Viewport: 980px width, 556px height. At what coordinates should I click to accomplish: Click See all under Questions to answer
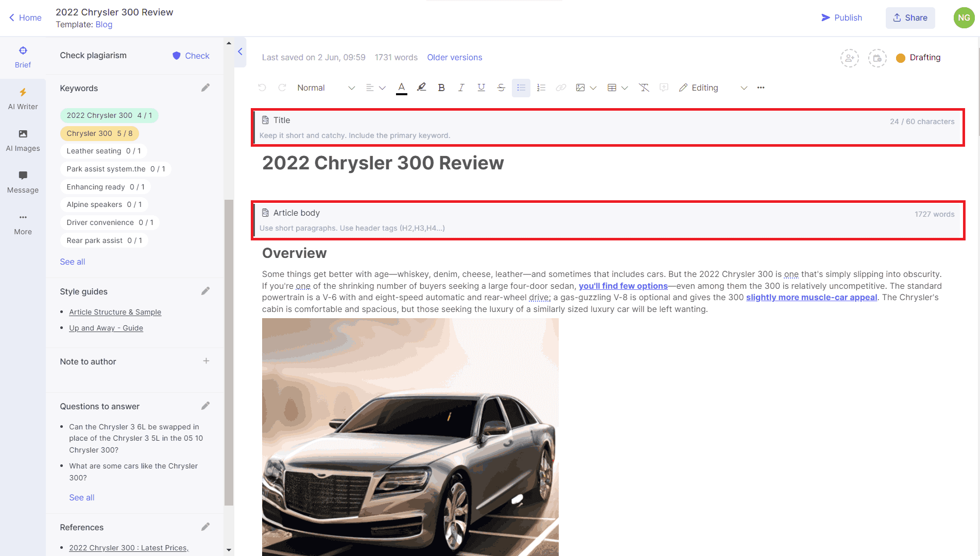[x=82, y=497]
